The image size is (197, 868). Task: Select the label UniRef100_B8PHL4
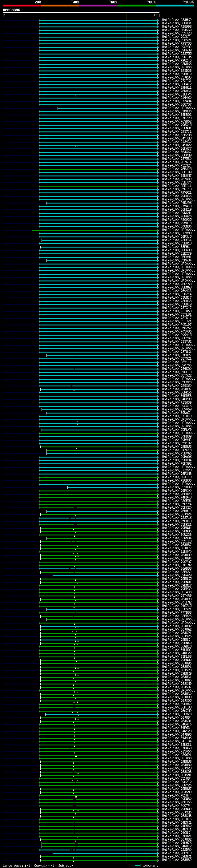(x=177, y=247)
